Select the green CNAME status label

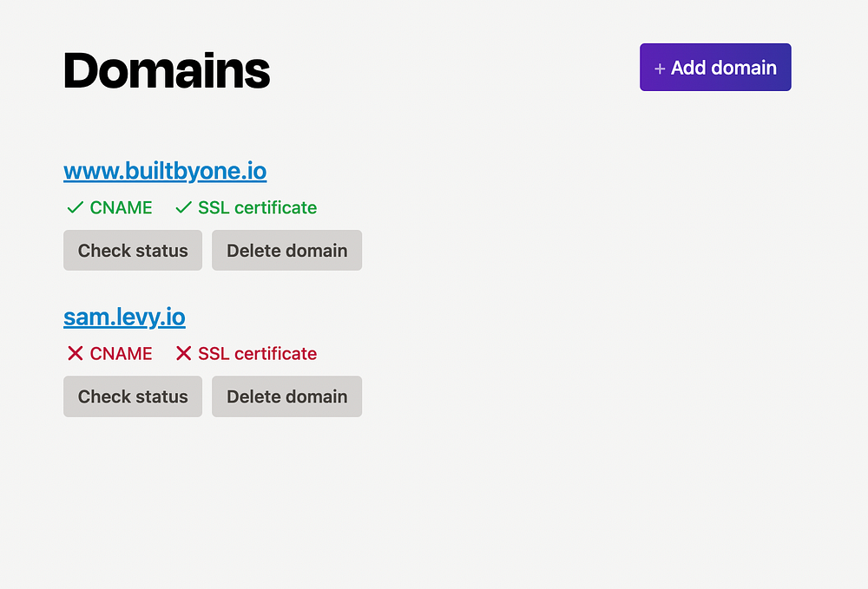(121, 208)
